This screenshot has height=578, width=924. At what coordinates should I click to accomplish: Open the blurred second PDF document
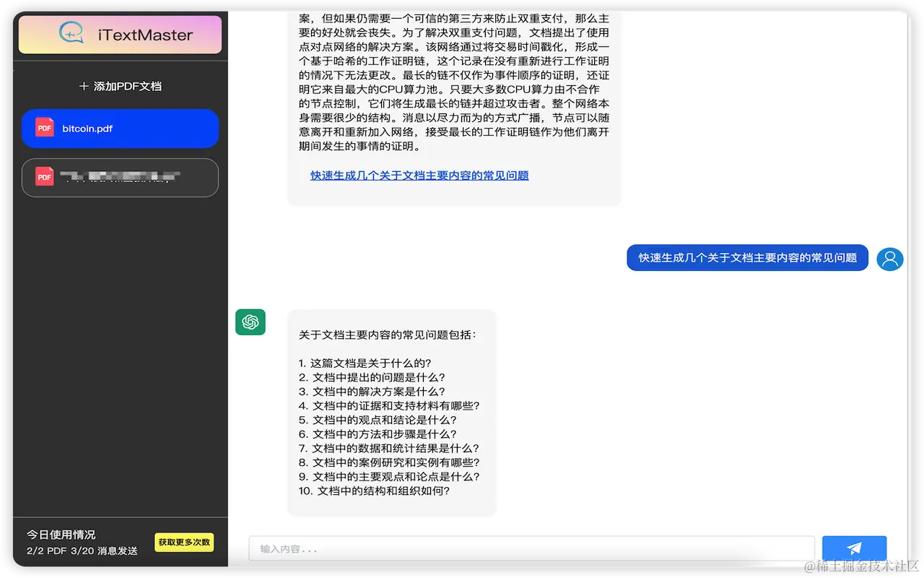(x=120, y=177)
